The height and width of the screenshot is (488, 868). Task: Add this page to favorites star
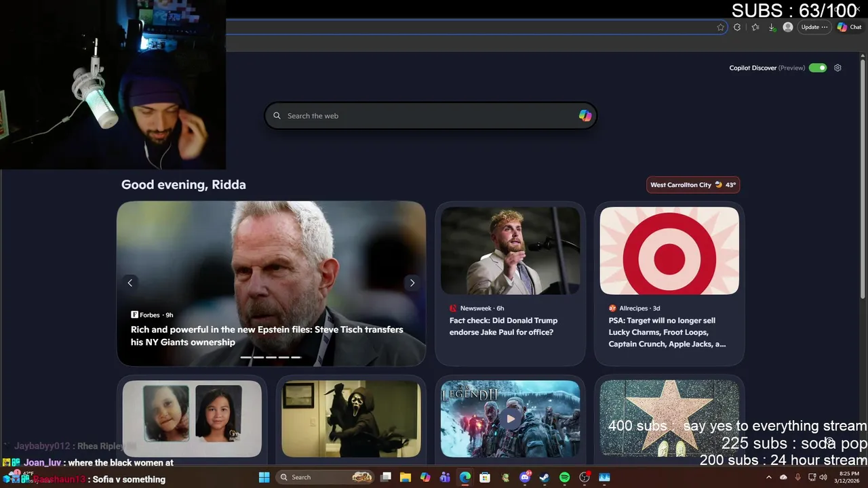coord(720,27)
